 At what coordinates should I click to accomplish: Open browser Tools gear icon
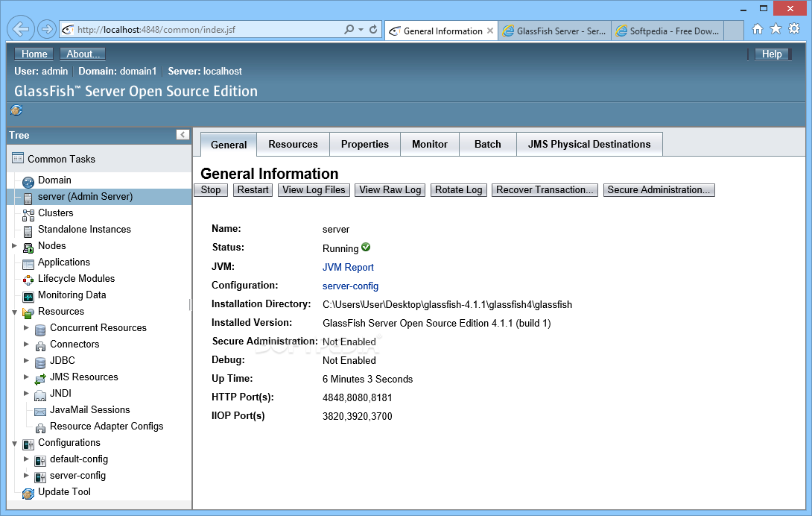tap(794, 29)
